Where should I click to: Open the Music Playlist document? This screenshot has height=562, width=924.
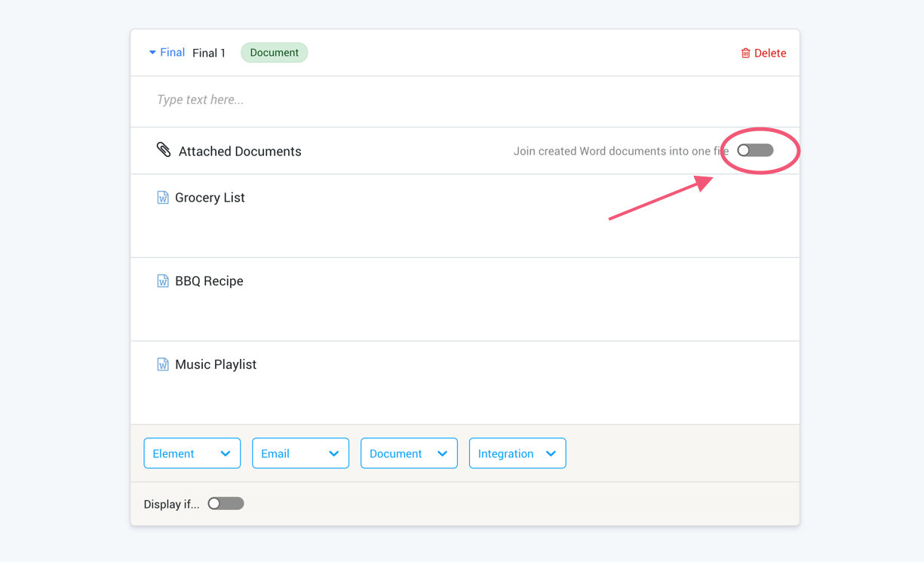(x=216, y=364)
